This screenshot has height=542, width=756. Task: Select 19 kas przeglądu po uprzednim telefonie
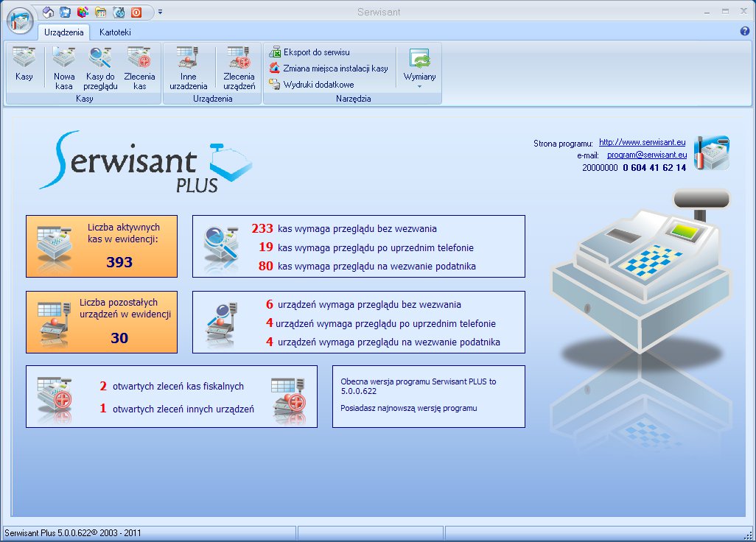[366, 247]
